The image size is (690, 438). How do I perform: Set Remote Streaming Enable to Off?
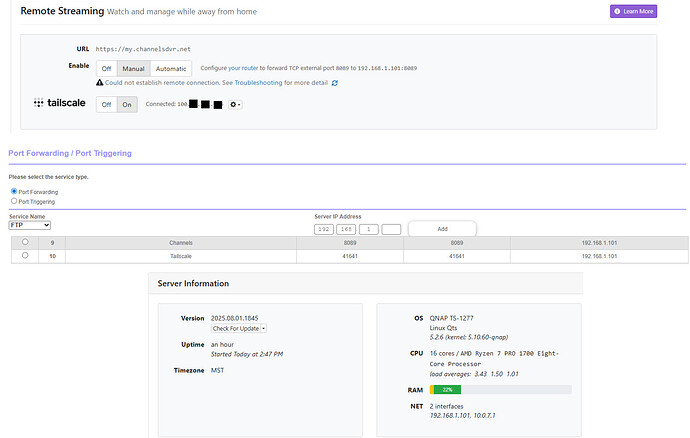[106, 68]
